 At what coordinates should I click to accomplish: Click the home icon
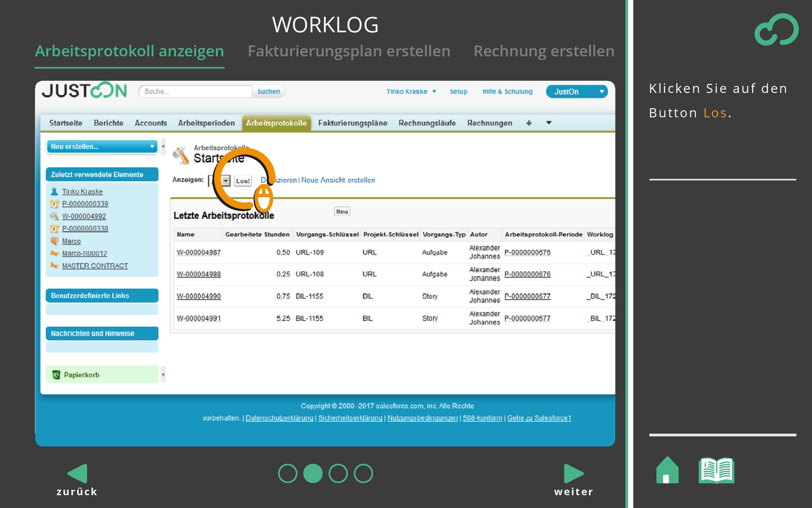pyautogui.click(x=667, y=471)
